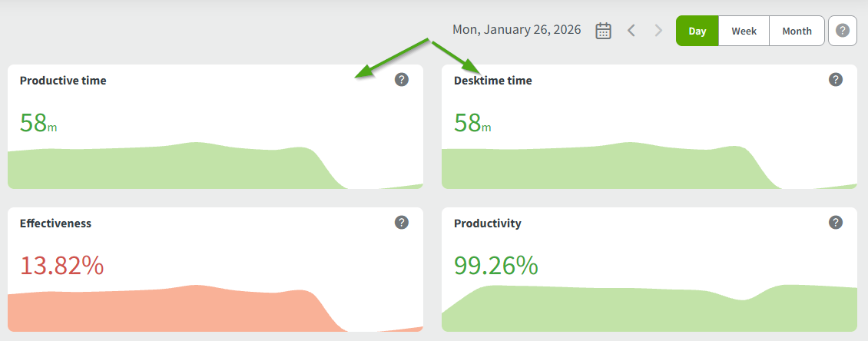Switch to Week view

[x=744, y=31]
